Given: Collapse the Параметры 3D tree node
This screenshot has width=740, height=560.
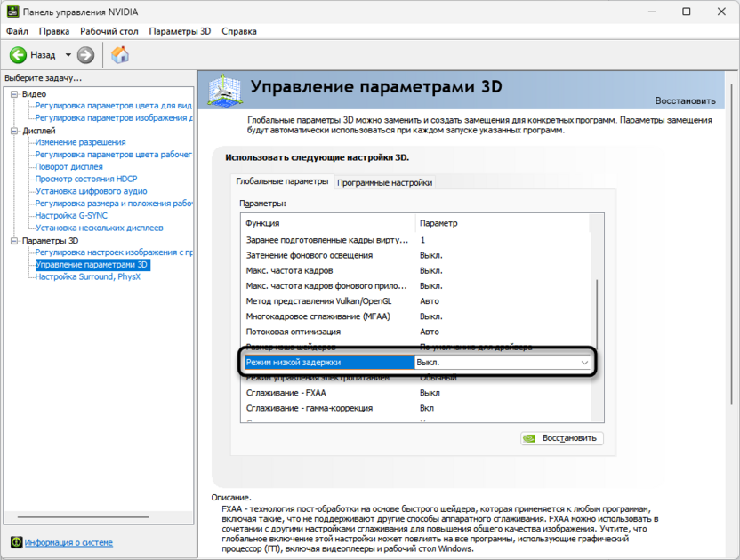Looking at the screenshot, I should [x=14, y=241].
